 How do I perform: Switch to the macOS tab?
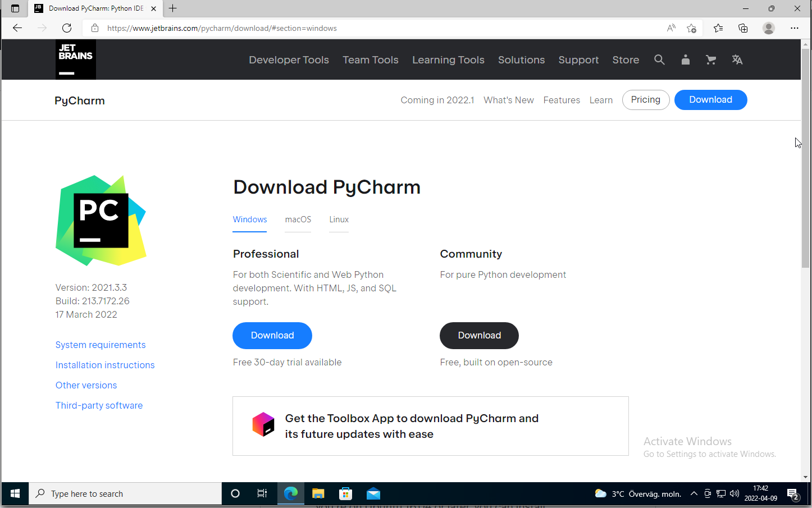click(298, 219)
